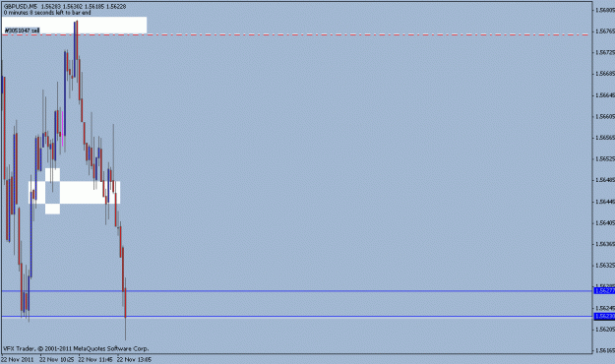Click the 1.56805 price scale label
This screenshot has height=364, width=615.
605,10
